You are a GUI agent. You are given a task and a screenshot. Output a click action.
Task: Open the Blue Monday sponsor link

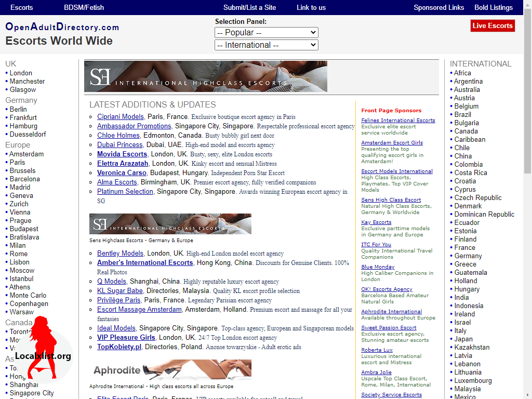click(x=378, y=267)
